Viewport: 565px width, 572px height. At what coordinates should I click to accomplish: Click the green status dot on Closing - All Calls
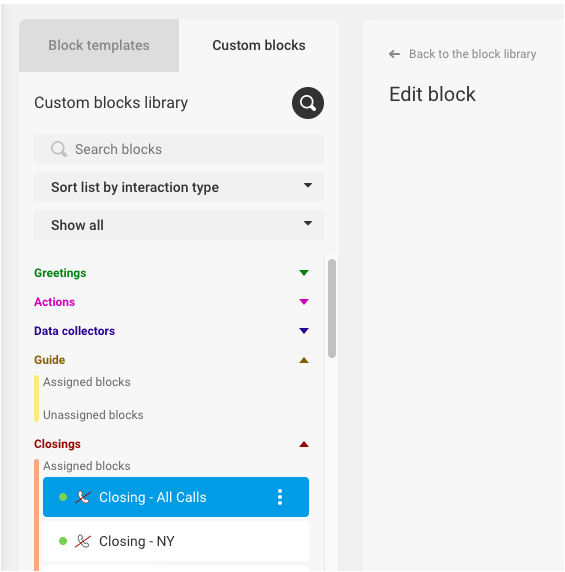click(63, 497)
